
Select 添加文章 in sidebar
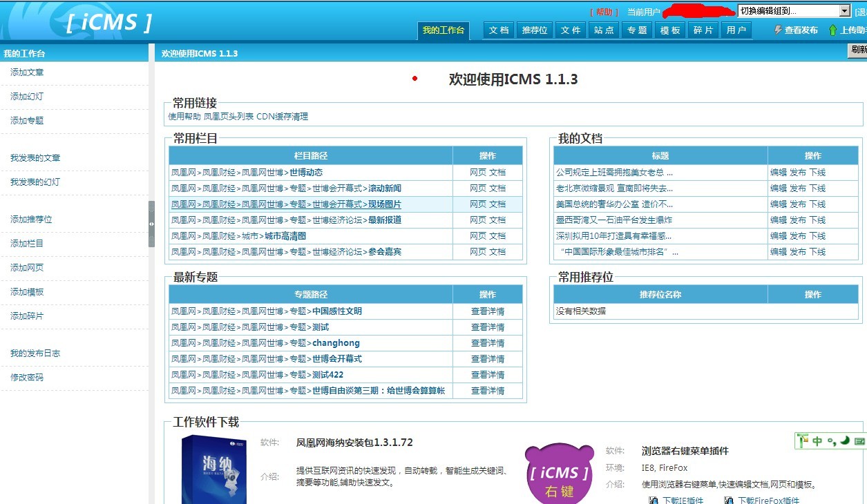coord(27,72)
